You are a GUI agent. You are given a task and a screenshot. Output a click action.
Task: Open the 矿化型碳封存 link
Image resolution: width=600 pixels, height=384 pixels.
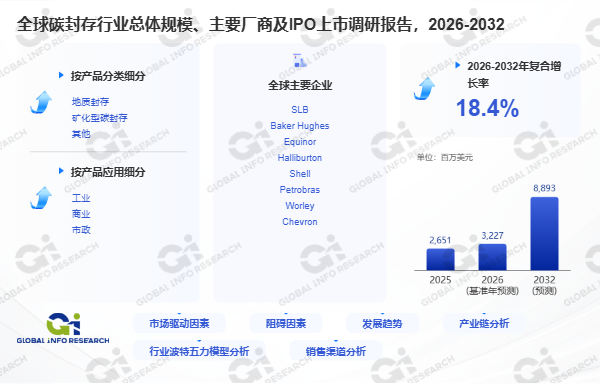click(99, 118)
